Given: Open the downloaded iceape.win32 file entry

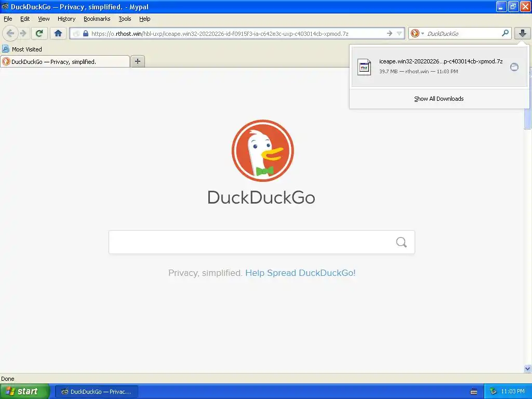Looking at the screenshot, I should pos(439,66).
